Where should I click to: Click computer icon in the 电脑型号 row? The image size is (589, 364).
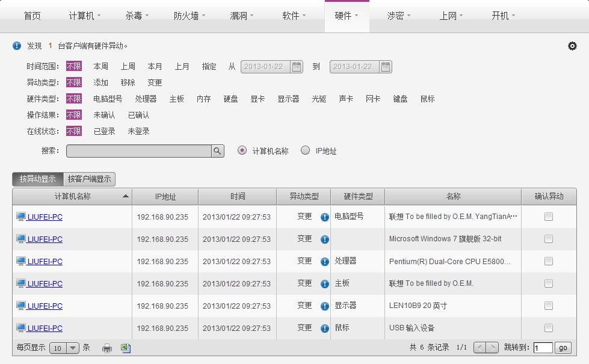[21, 217]
